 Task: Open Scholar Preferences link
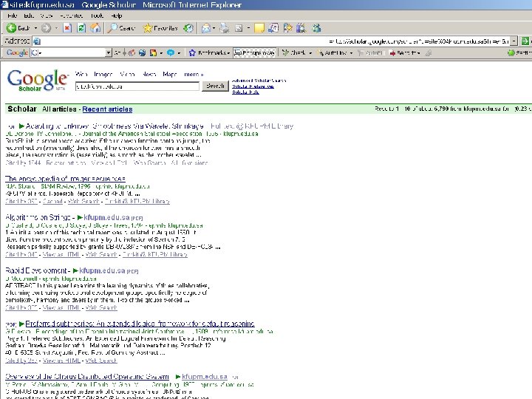point(253,86)
